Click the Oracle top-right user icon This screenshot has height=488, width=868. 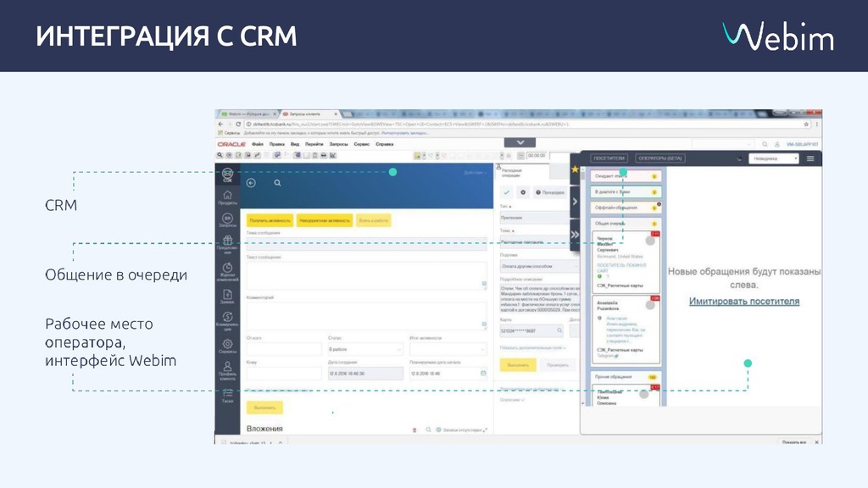777,144
